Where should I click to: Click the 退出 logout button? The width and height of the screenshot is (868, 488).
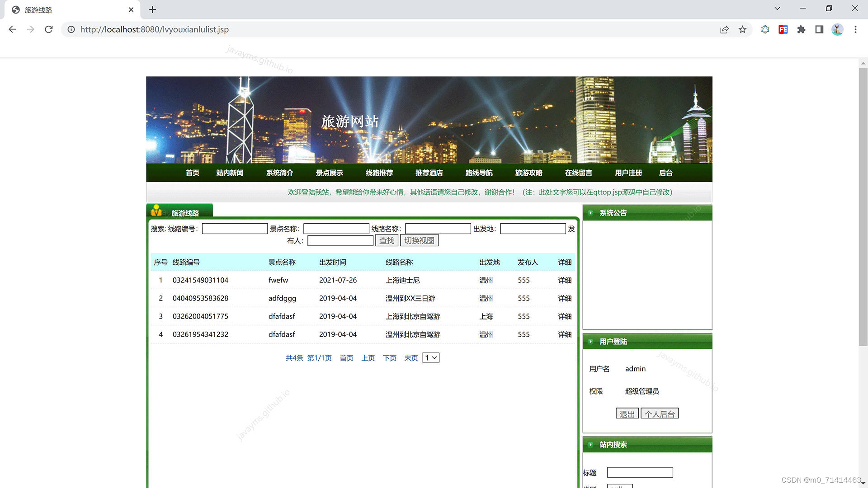[x=627, y=414]
